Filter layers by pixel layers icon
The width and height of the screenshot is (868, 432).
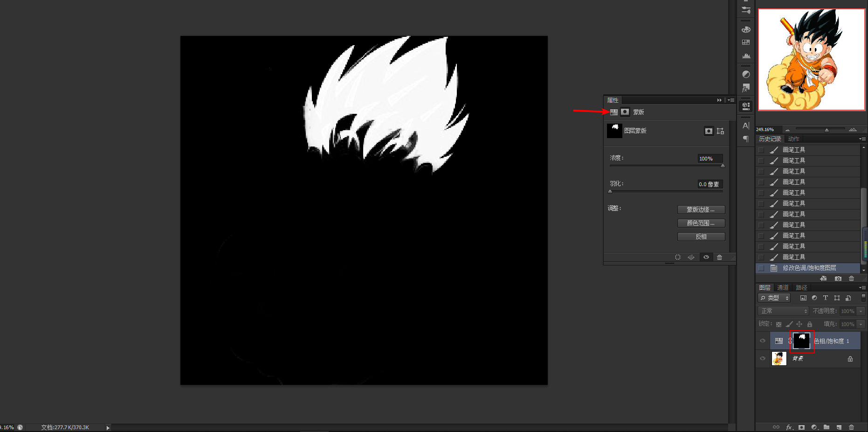tap(803, 298)
